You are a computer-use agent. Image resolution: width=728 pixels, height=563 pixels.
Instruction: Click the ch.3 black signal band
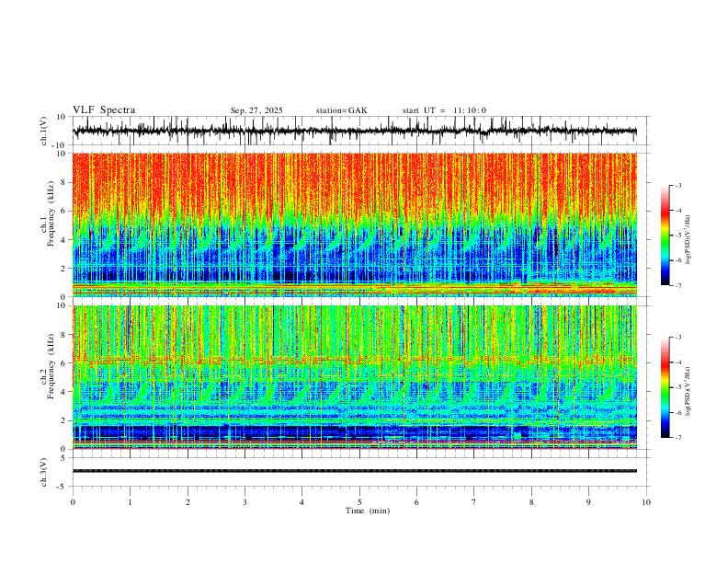pyautogui.click(x=354, y=471)
